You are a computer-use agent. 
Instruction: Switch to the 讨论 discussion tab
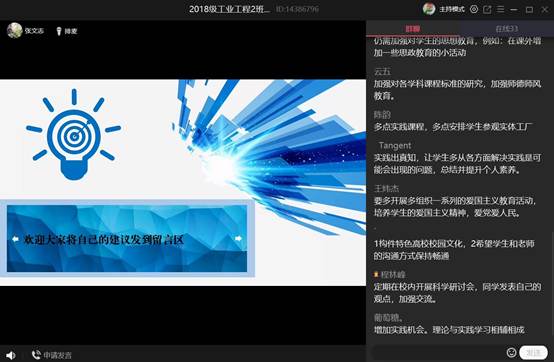[412, 29]
